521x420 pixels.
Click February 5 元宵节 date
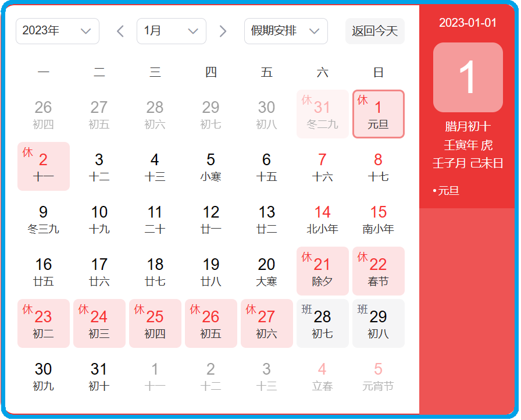(x=378, y=376)
